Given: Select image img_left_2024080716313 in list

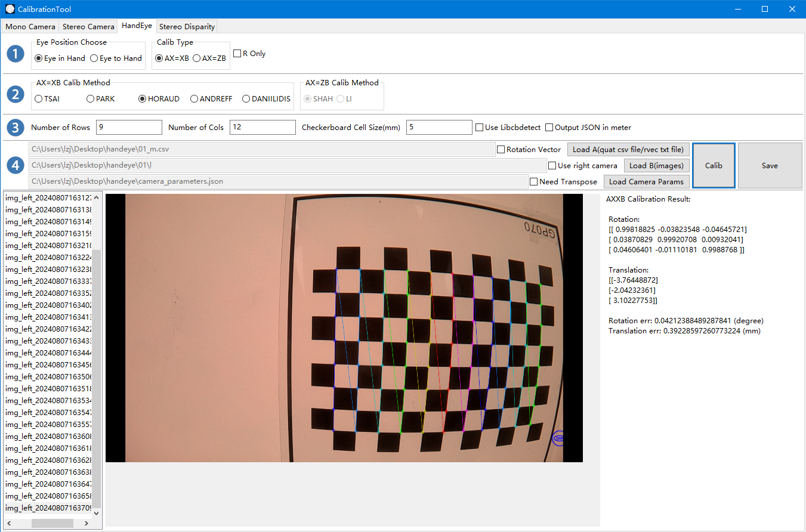Looking at the screenshot, I should coord(48,210).
